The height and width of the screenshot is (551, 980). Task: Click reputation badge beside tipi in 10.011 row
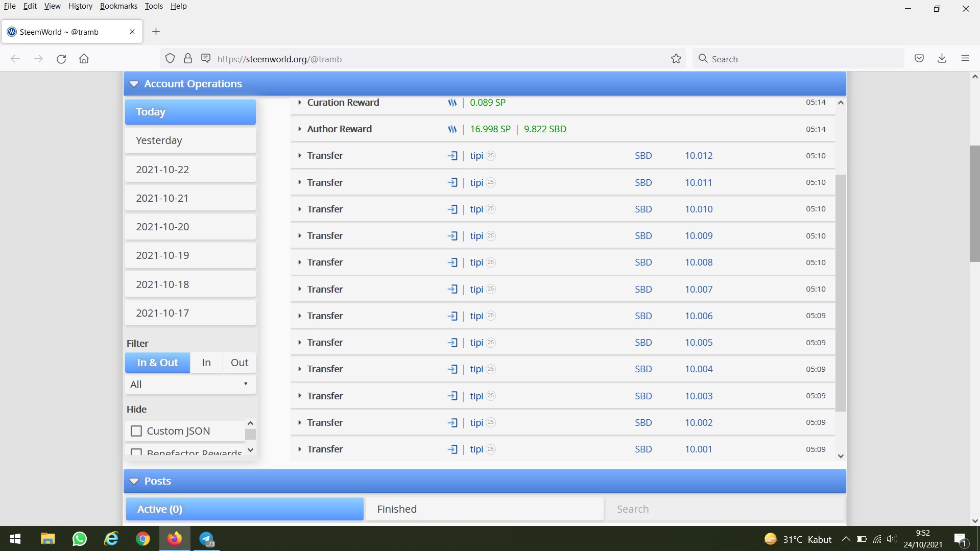[491, 182]
